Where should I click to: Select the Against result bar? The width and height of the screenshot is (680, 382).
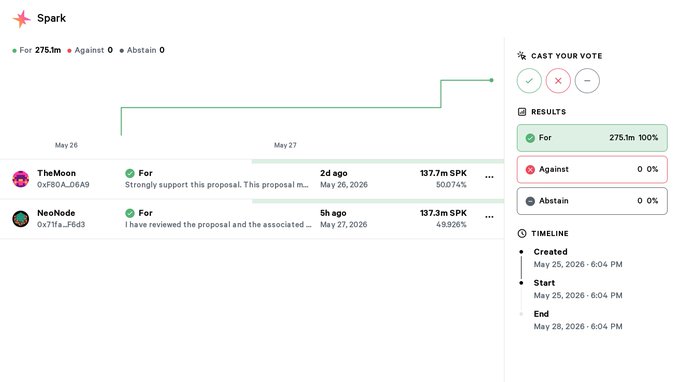[x=592, y=170]
